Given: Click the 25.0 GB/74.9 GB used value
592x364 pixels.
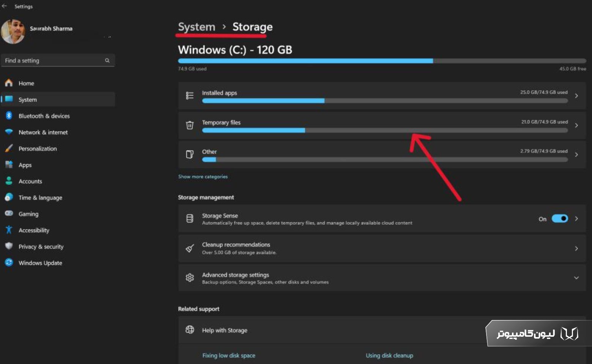Looking at the screenshot, I should (x=544, y=92).
